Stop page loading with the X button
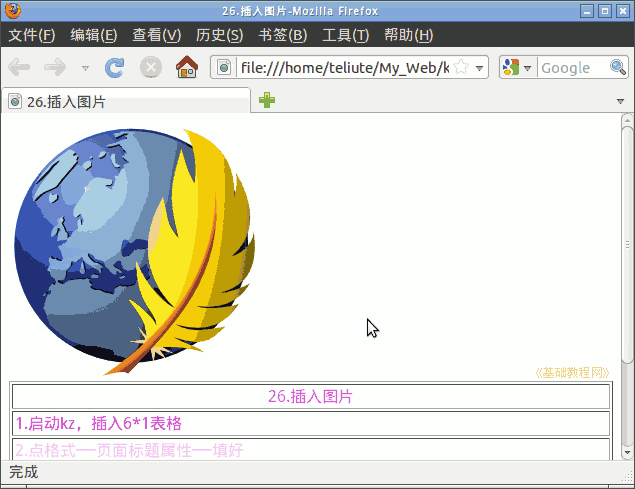The height and width of the screenshot is (489, 635). (x=151, y=67)
